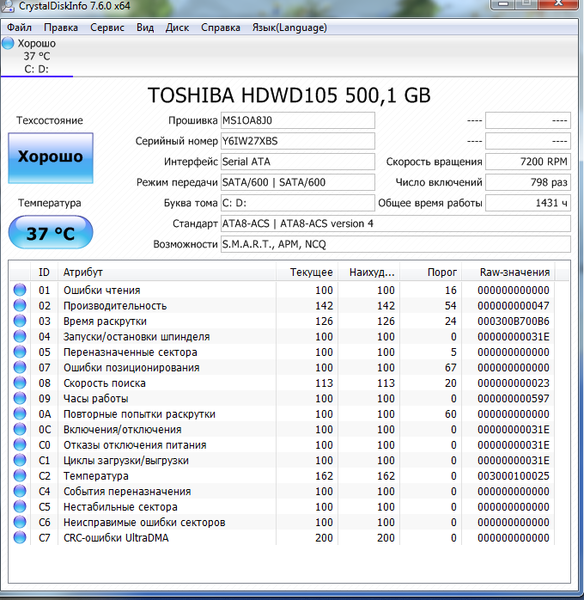Click the transfer mode field SATA/600

[298, 183]
